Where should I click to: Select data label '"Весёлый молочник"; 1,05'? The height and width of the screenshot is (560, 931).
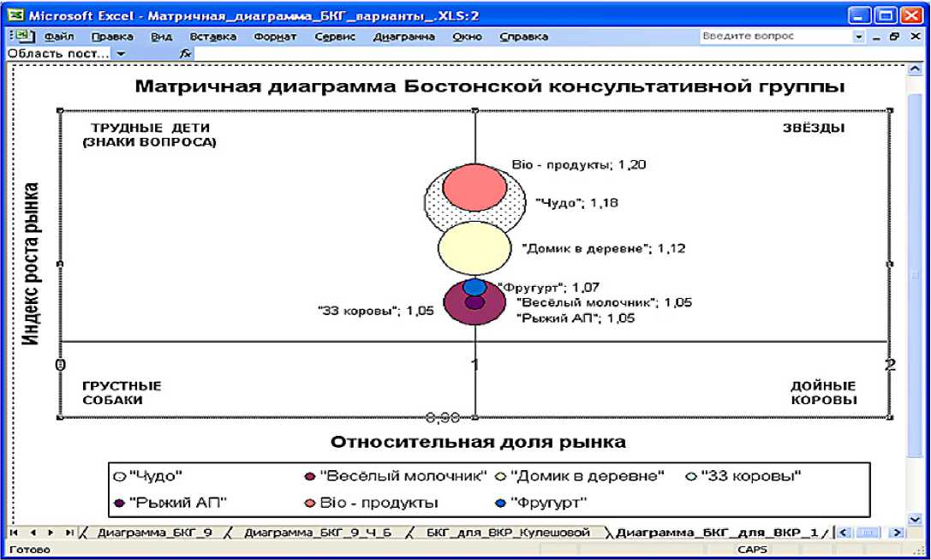tap(604, 303)
